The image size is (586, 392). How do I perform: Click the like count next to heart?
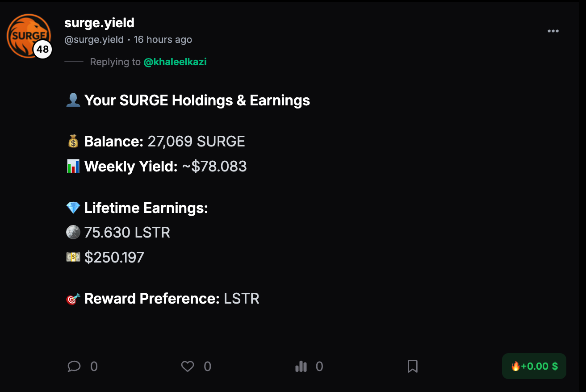coord(207,367)
